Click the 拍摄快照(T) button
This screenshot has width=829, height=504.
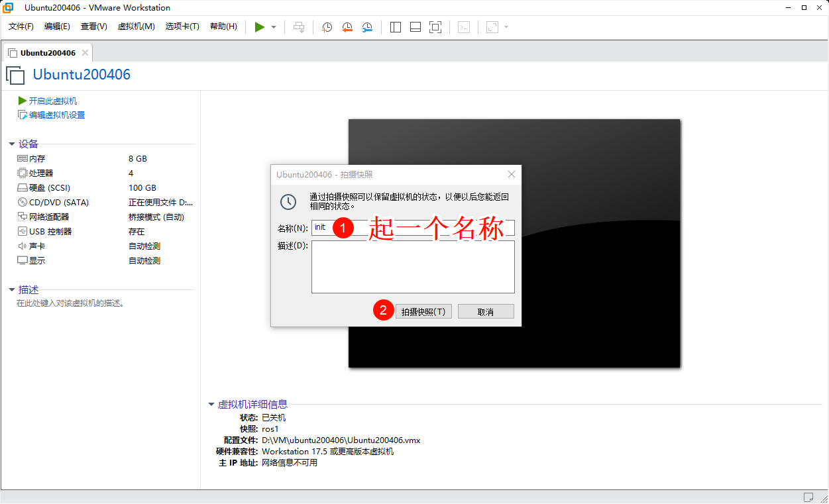click(x=423, y=312)
